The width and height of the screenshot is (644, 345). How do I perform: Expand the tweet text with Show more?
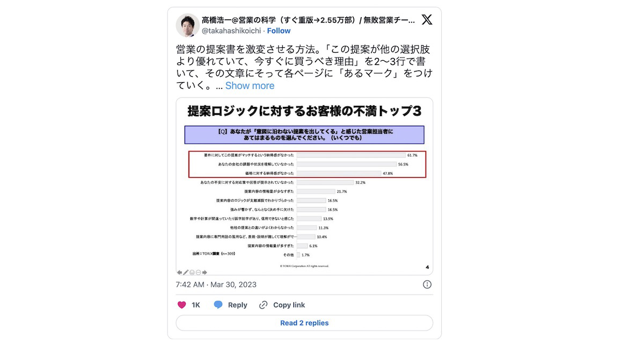[250, 85]
